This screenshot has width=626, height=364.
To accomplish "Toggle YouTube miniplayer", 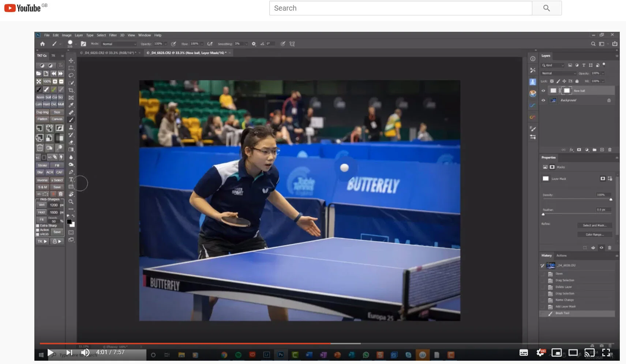I will tap(556, 352).
